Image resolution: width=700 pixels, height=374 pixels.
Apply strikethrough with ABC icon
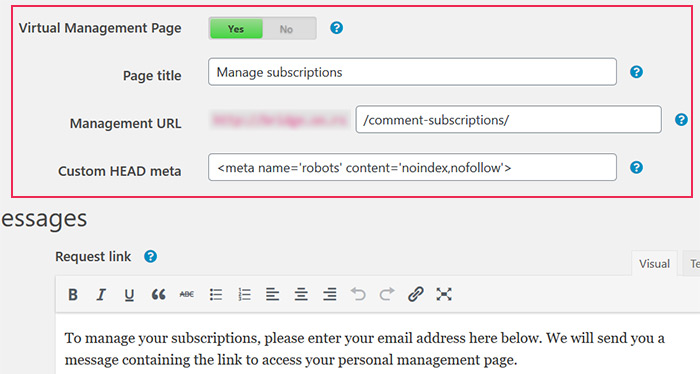tap(187, 294)
